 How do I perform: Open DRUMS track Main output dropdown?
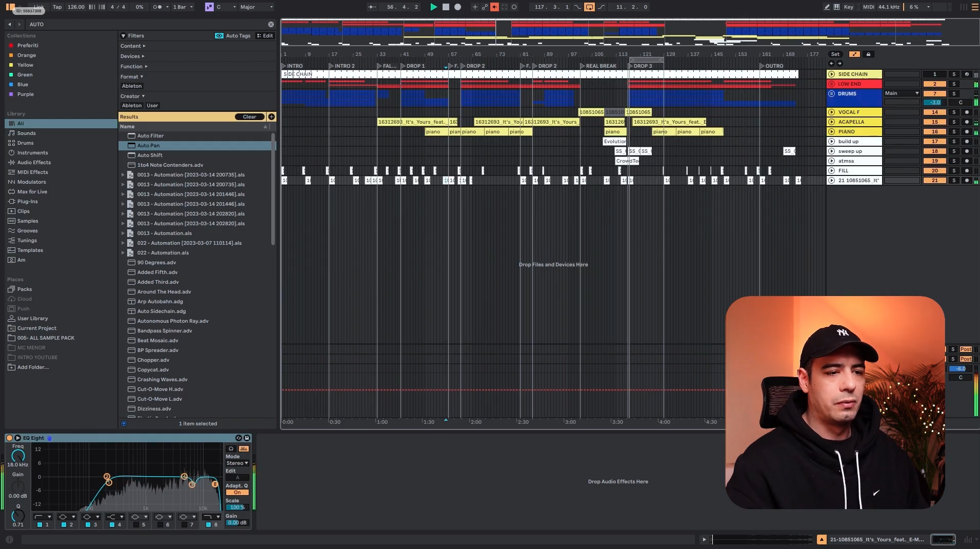click(902, 93)
